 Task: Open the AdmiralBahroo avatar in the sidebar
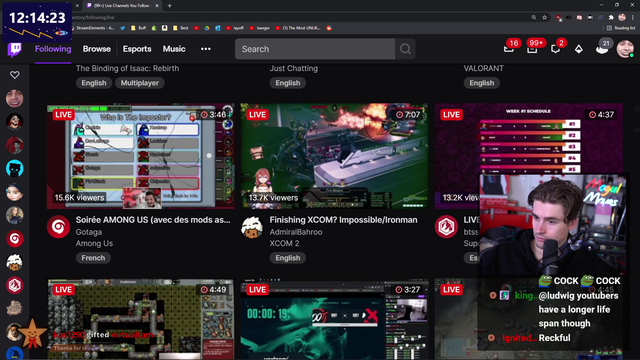point(15,262)
